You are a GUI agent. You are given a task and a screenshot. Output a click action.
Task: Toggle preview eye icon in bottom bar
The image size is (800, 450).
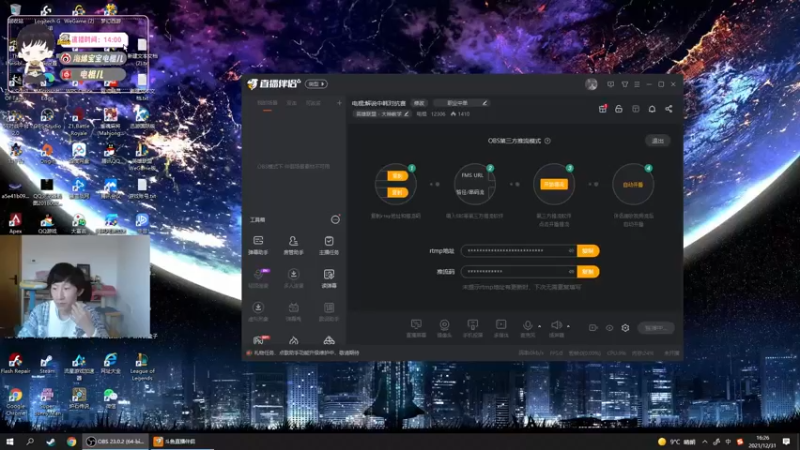[609, 328]
